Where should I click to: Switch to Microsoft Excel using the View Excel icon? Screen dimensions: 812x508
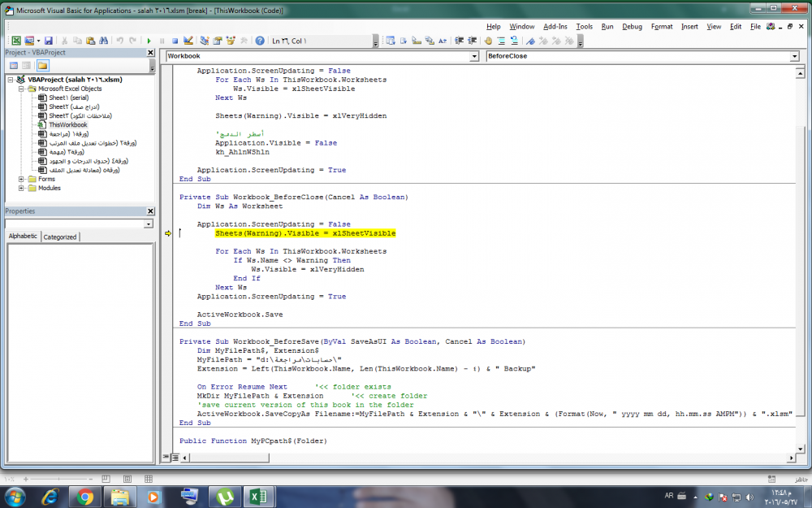[16, 41]
